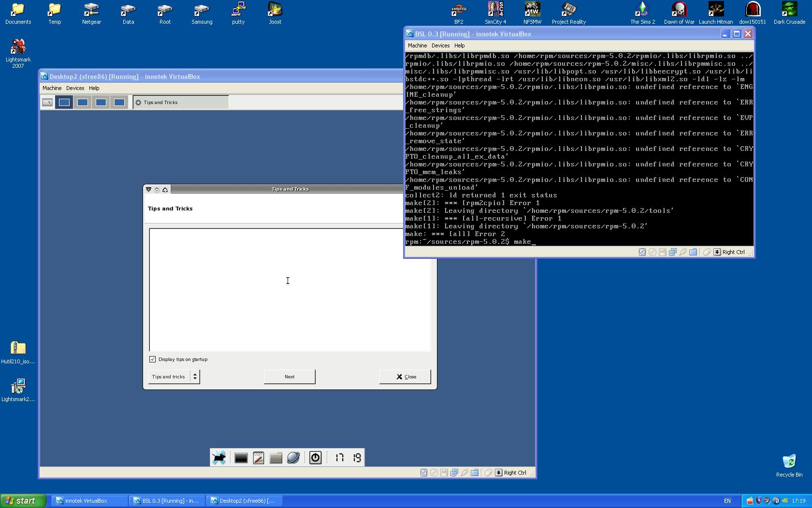Screen dimensions: 812x508
Task: Switch to the fourth workspace in pager
Action: tap(119, 103)
